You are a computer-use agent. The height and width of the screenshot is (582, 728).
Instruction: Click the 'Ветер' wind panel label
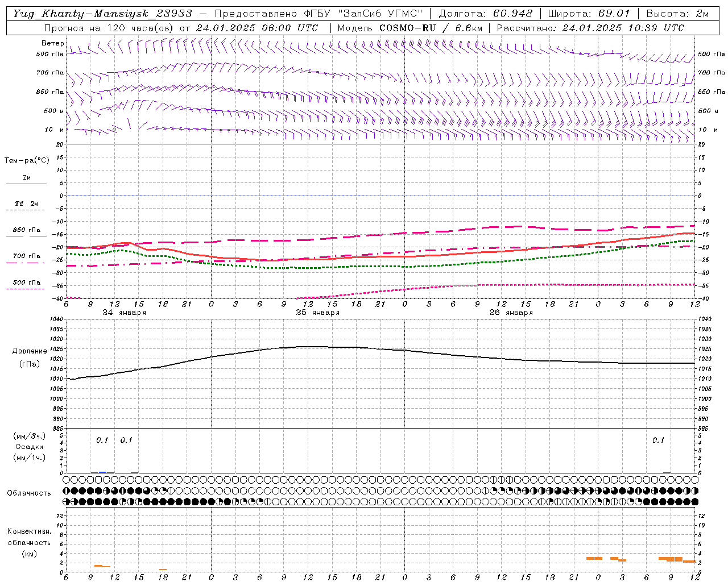(53, 43)
